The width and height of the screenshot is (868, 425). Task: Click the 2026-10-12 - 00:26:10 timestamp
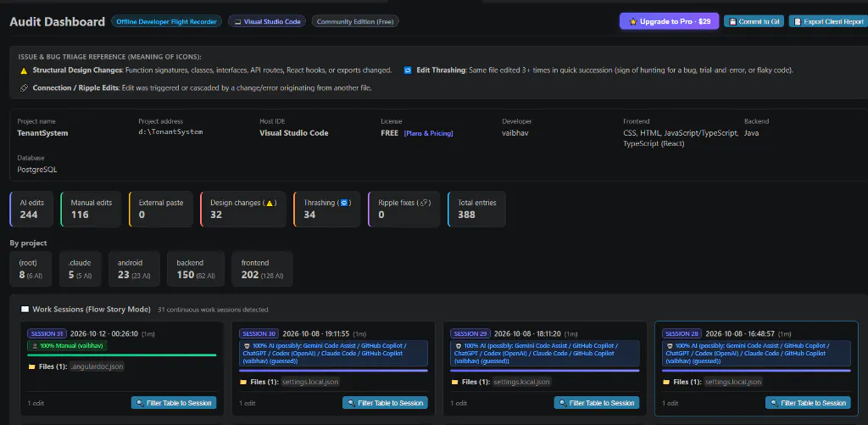tap(104, 333)
